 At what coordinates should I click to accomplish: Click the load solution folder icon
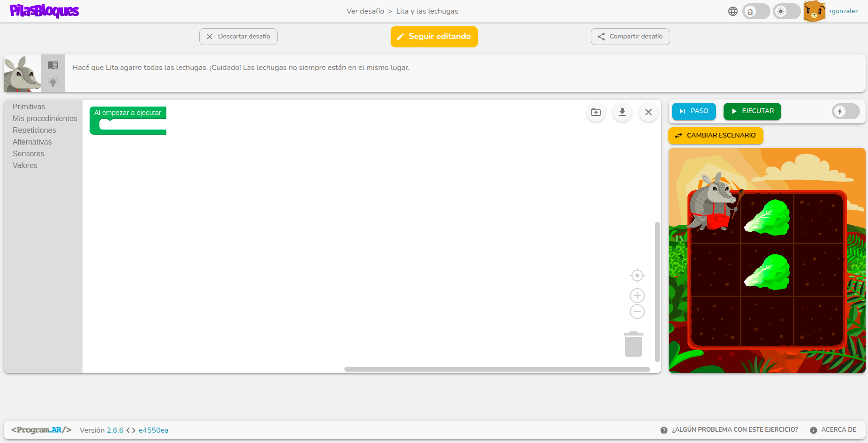596,112
